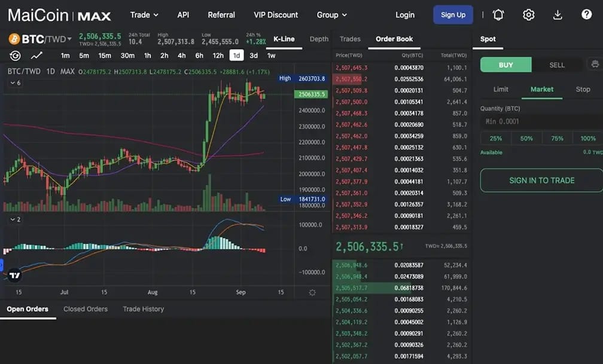Click the indicators icon in chart toolbar
This screenshot has height=364, width=603.
point(15,56)
